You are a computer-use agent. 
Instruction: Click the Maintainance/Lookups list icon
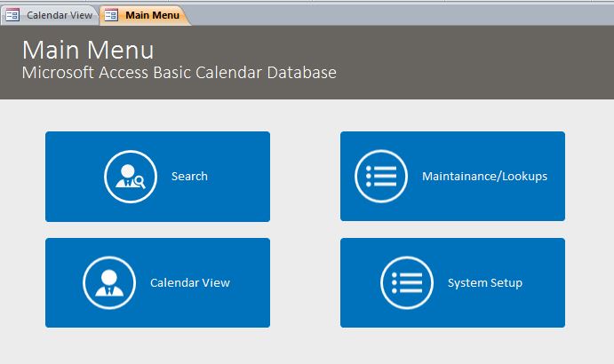381,176
